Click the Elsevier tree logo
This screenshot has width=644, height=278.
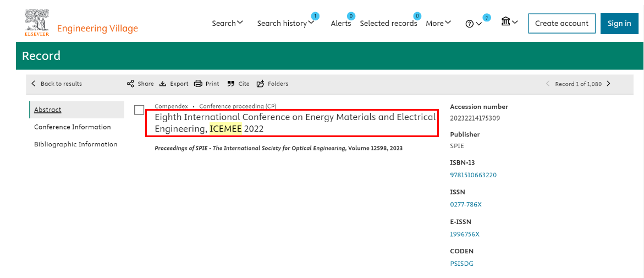37,23
